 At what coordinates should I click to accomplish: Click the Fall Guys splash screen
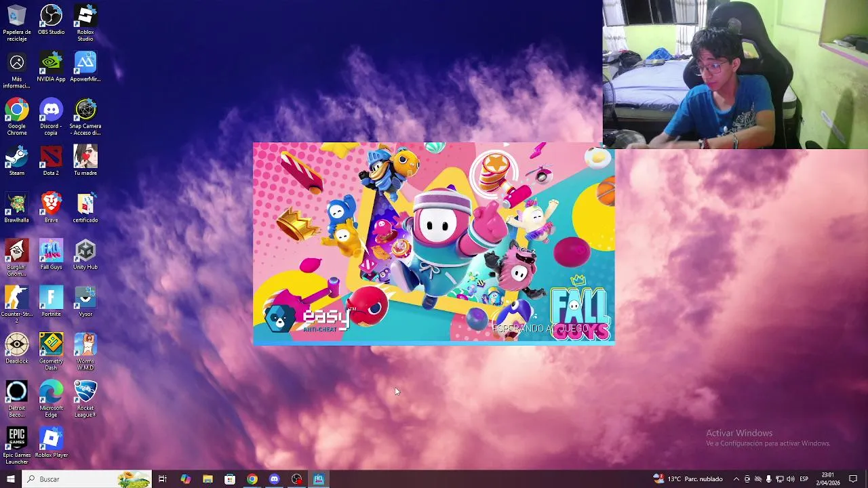434,244
